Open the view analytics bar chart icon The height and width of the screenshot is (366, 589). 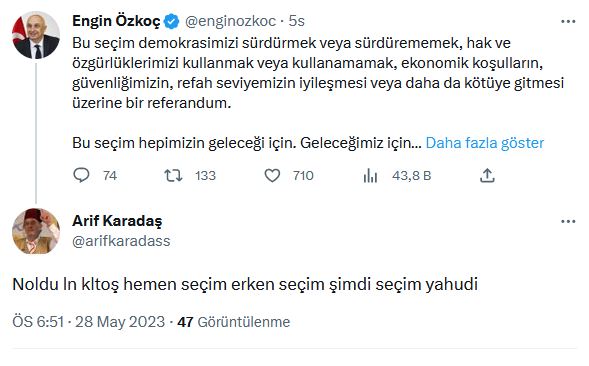click(x=370, y=175)
